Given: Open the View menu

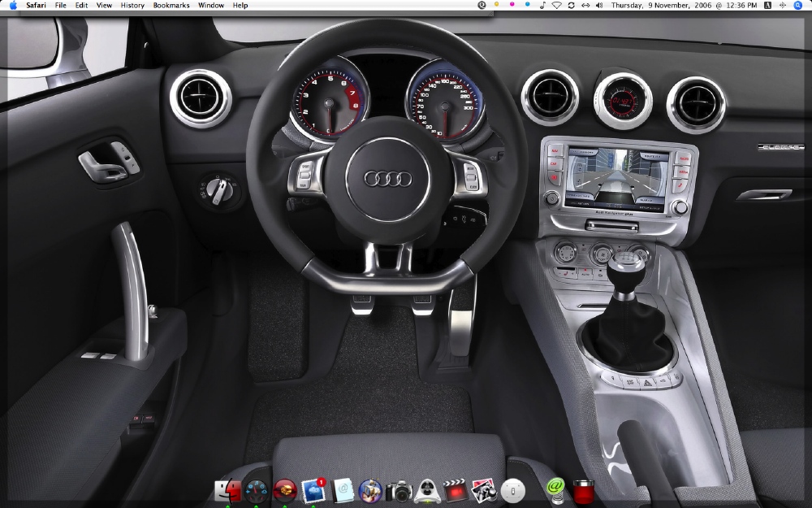Looking at the screenshot, I should (x=104, y=5).
